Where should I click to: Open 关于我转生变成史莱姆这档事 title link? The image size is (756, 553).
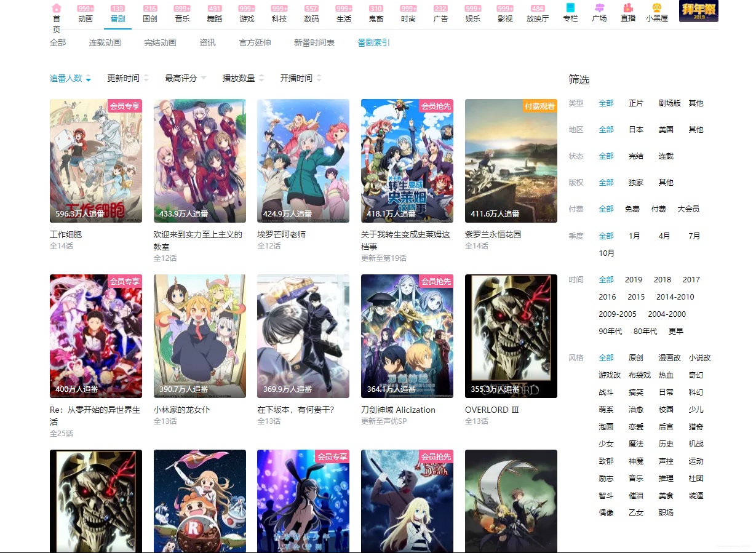click(405, 241)
